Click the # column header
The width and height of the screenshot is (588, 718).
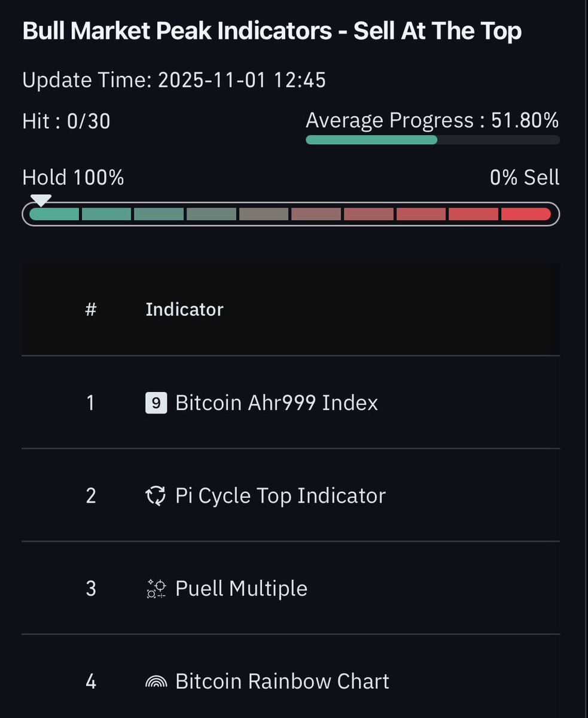click(x=91, y=309)
